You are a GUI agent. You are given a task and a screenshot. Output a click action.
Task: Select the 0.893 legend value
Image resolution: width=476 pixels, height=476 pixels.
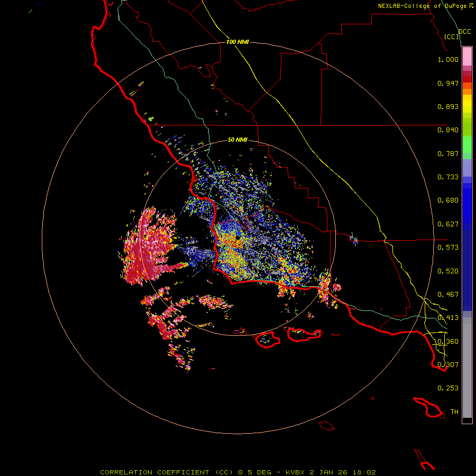(x=448, y=106)
